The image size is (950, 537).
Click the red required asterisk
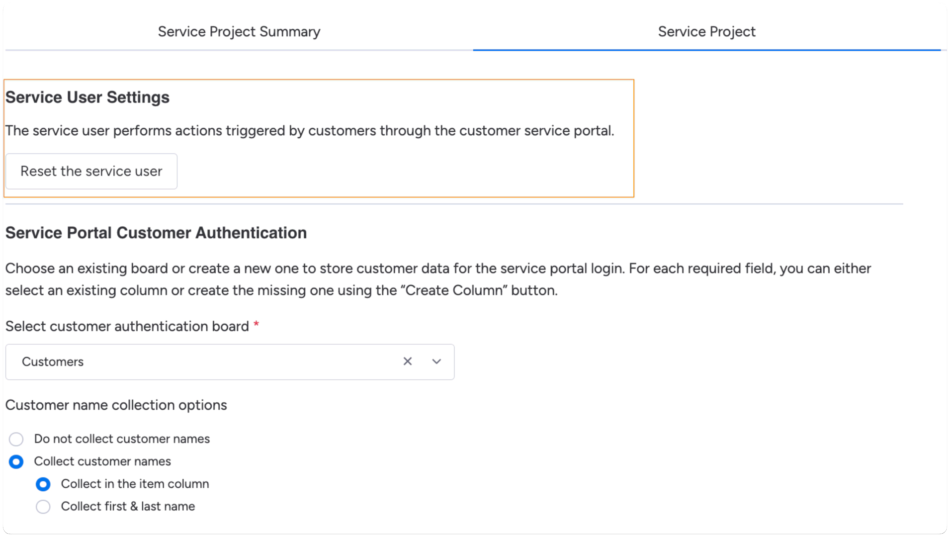[x=256, y=326]
